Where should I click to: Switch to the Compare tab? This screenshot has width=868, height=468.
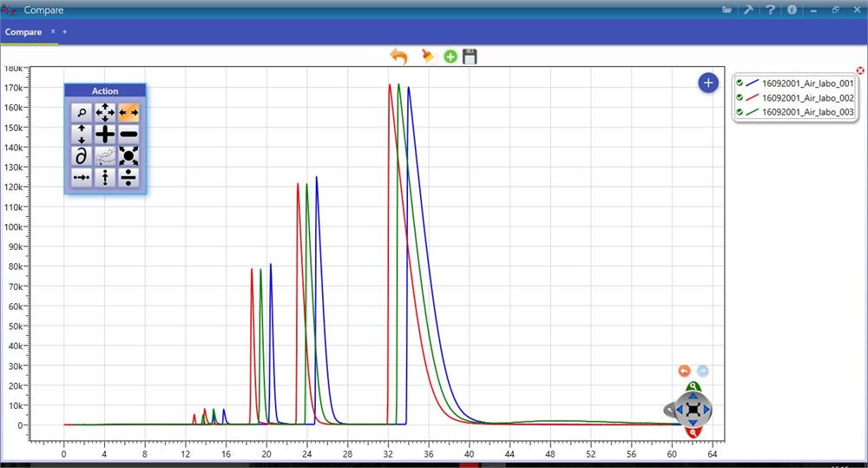point(23,32)
